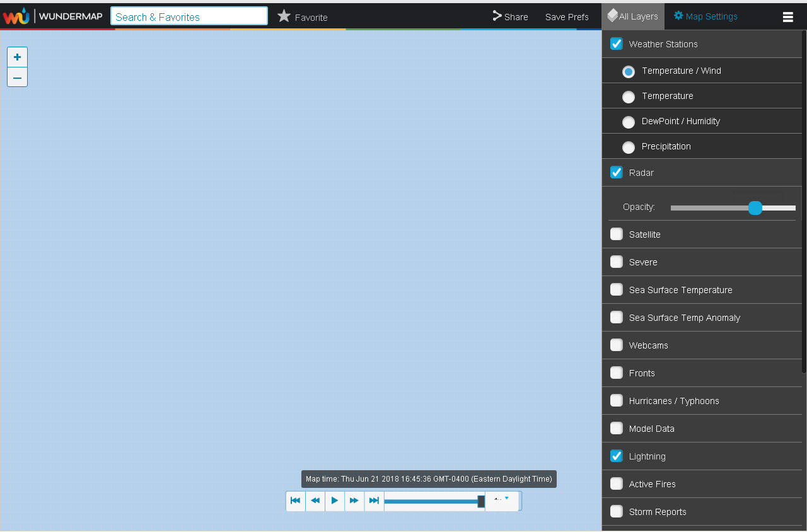Uncheck the Weather Stations layer

coord(617,44)
